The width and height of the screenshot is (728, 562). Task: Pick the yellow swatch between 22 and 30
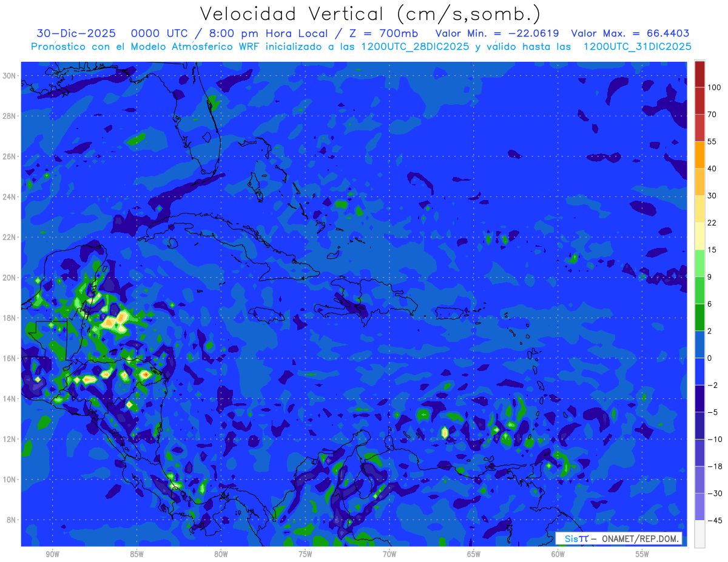[699, 209]
